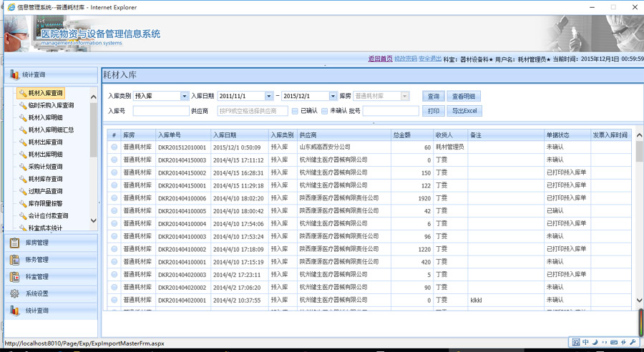The height and width of the screenshot is (352, 644).
Task: Select radio button for DKR201404150003 row
Action: pos(114,160)
